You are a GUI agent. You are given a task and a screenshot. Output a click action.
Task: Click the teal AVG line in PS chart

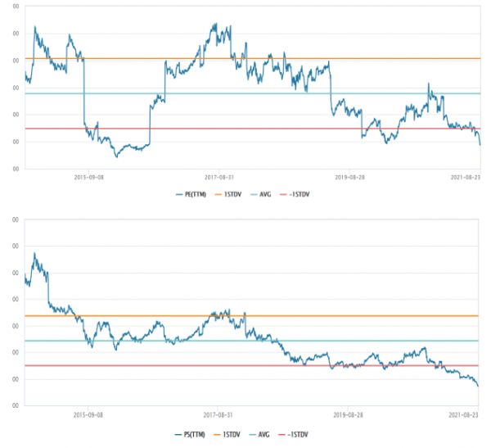[368, 341]
